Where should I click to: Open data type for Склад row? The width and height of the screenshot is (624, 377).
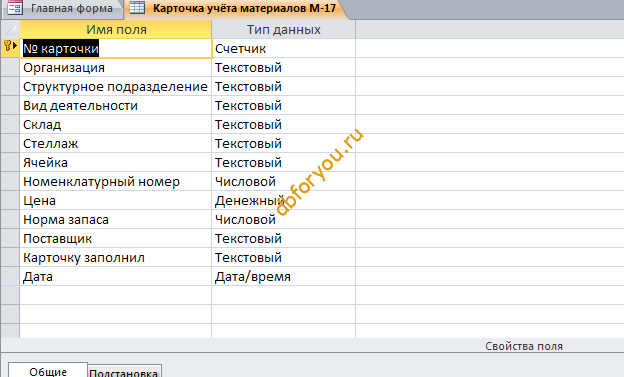coord(283,125)
